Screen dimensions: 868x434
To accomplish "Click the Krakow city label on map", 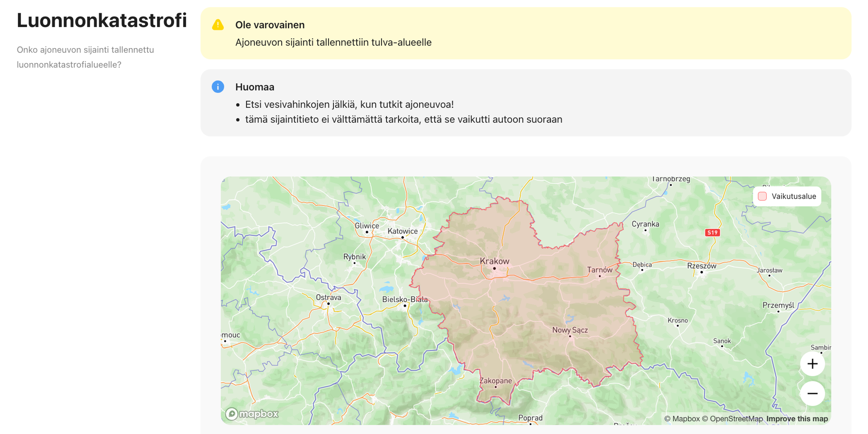I will click(x=494, y=261).
